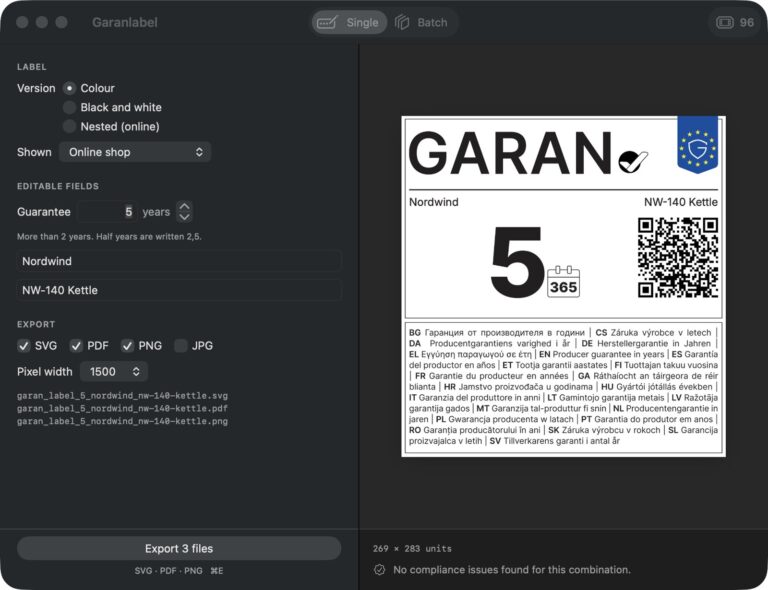The height and width of the screenshot is (590, 768).
Task: Enable the JPG export checkbox
Action: point(181,346)
